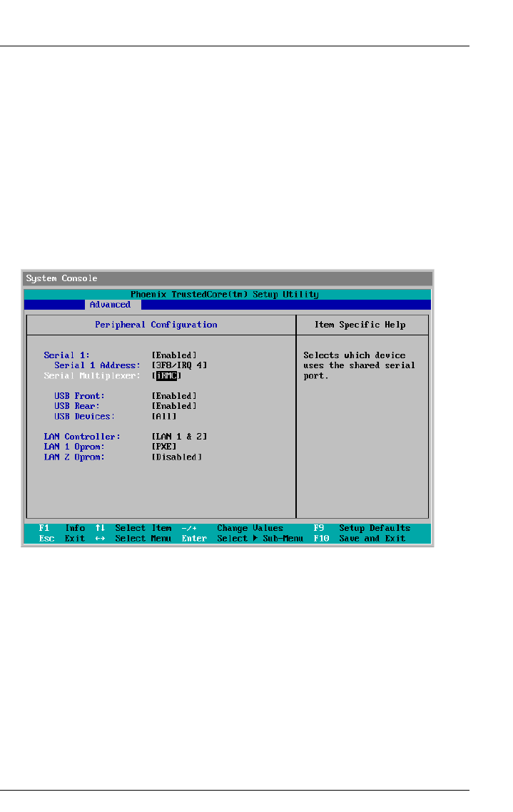This screenshot has width=513, height=812.
Task: Change the USB Rear [Enabled] value
Action: point(174,406)
